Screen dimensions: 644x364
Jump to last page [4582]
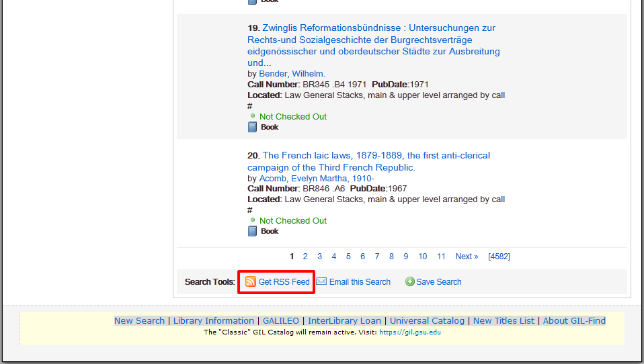pos(499,257)
